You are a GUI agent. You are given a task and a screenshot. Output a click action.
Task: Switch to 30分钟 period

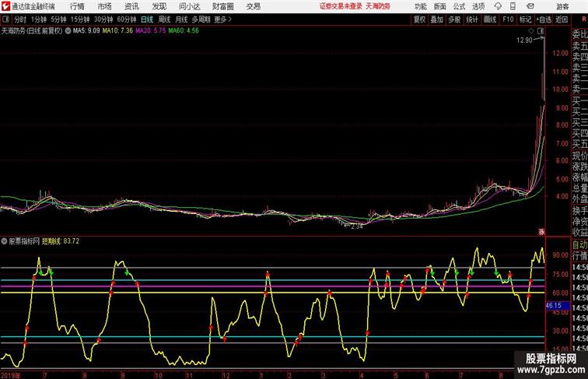point(103,19)
